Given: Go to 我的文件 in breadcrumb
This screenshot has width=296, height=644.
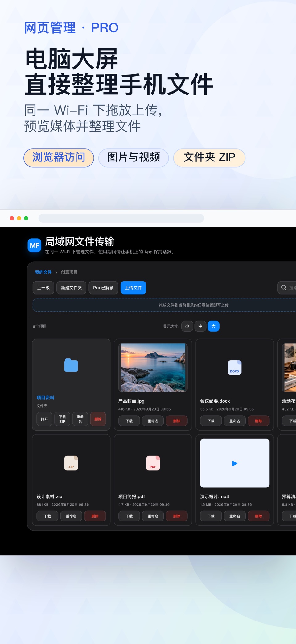Looking at the screenshot, I should point(43,272).
